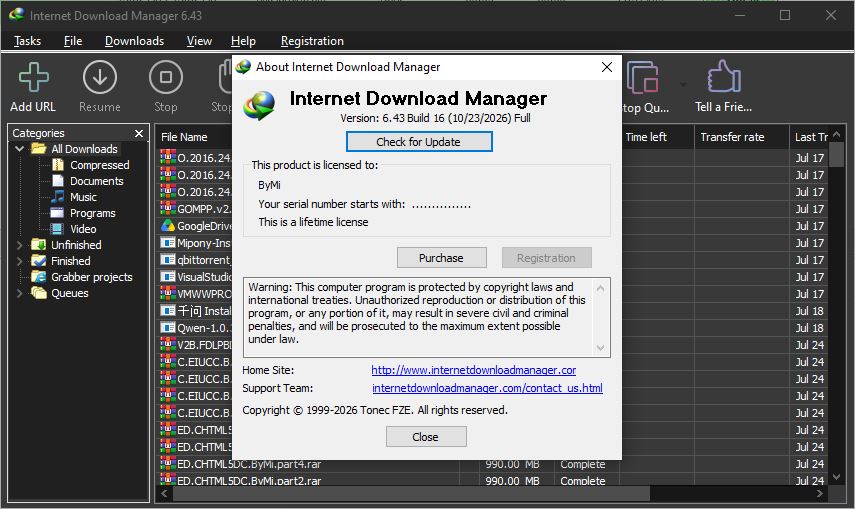
Task: Select the ED.CHTML5DC.ByMi.part4.rar row
Action: (493, 464)
